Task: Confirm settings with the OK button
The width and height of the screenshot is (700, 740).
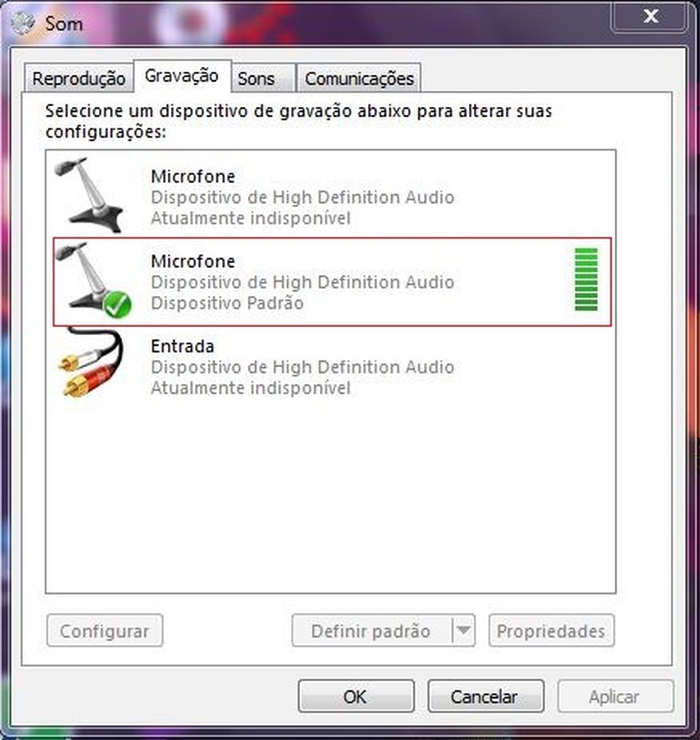Action: pos(355,697)
